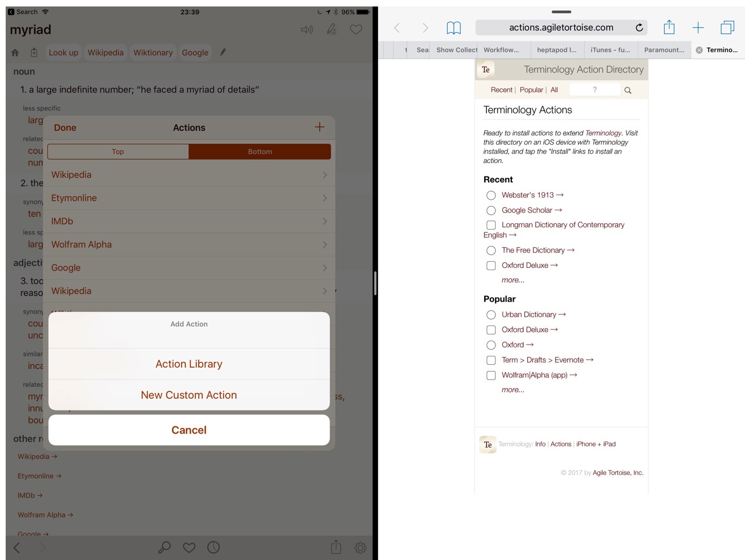Open a new Safari tab with plus
The height and width of the screenshot is (560, 745).
click(x=698, y=28)
